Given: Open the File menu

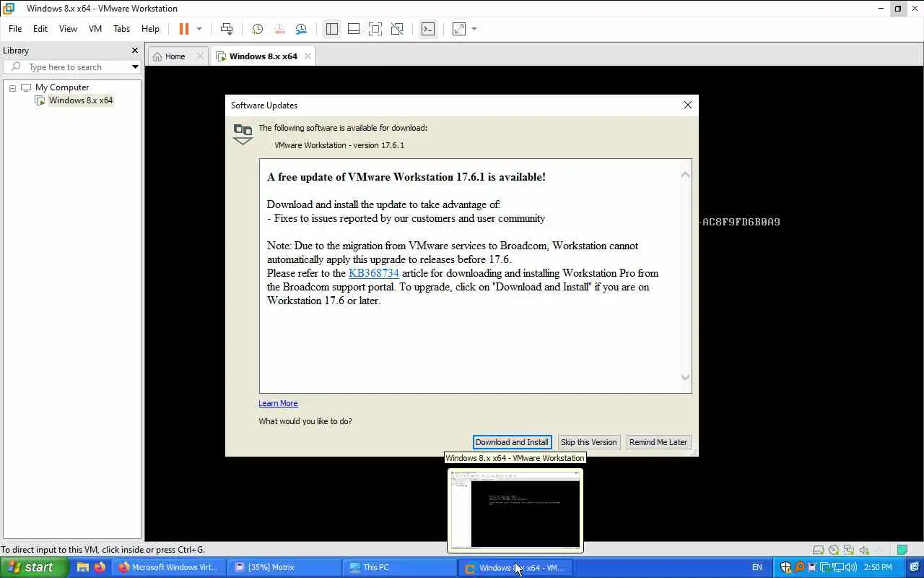Looking at the screenshot, I should coord(15,29).
